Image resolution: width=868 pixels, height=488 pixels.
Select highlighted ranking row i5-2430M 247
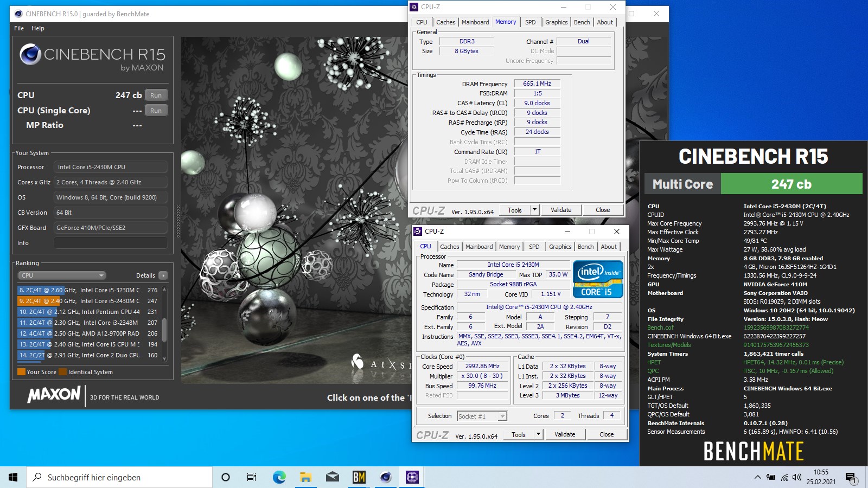(x=88, y=301)
